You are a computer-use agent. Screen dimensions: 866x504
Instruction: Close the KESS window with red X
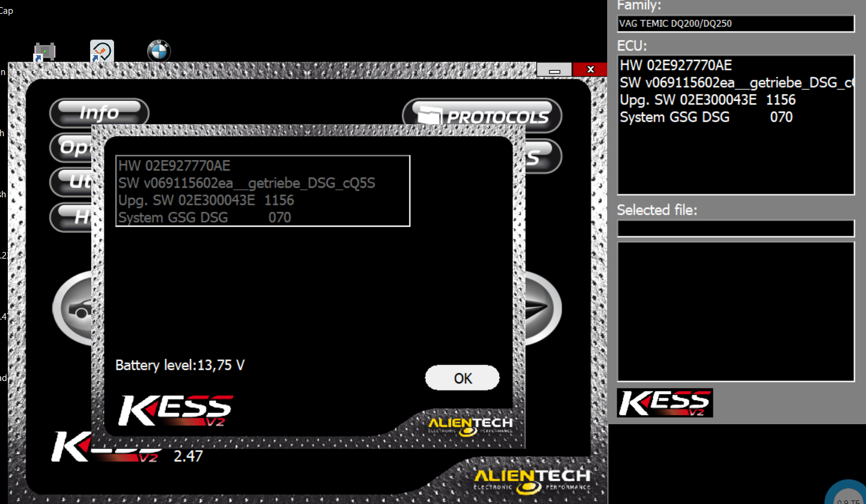pyautogui.click(x=590, y=70)
